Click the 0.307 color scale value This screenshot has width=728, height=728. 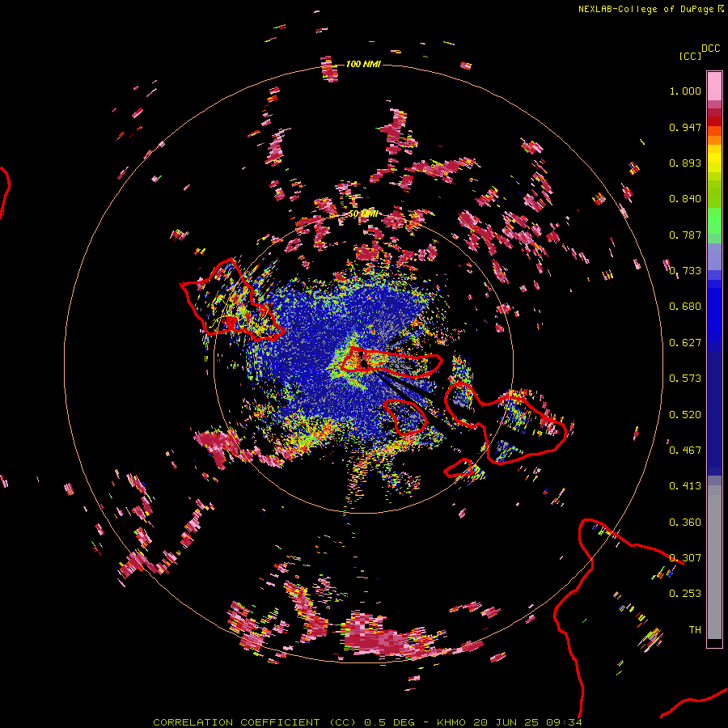685,558
